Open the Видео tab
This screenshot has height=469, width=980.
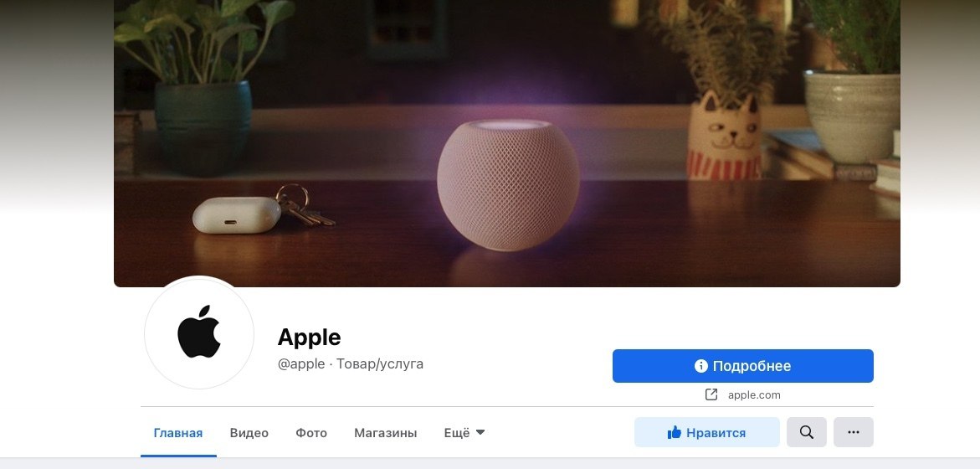(249, 433)
